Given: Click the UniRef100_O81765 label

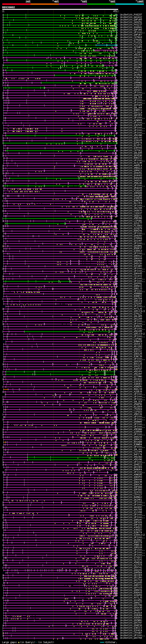Looking at the screenshot, I should tap(131, 208).
